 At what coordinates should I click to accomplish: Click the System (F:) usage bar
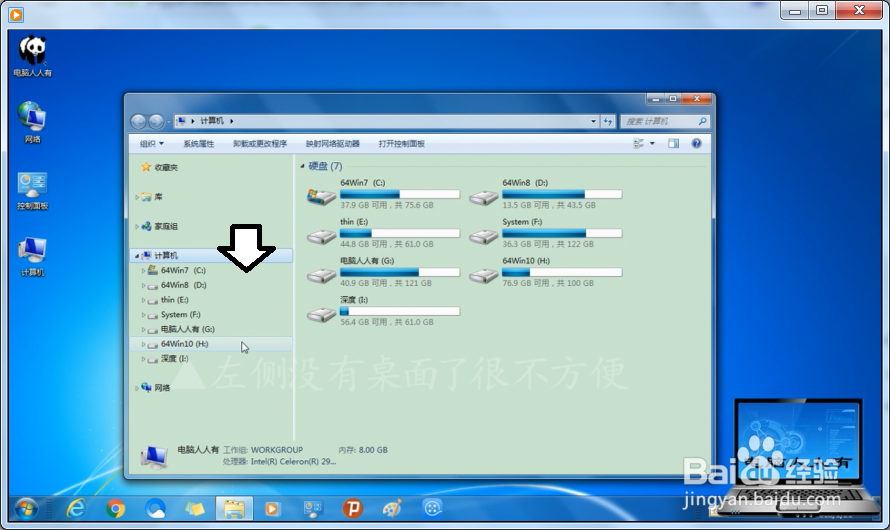click(562, 233)
